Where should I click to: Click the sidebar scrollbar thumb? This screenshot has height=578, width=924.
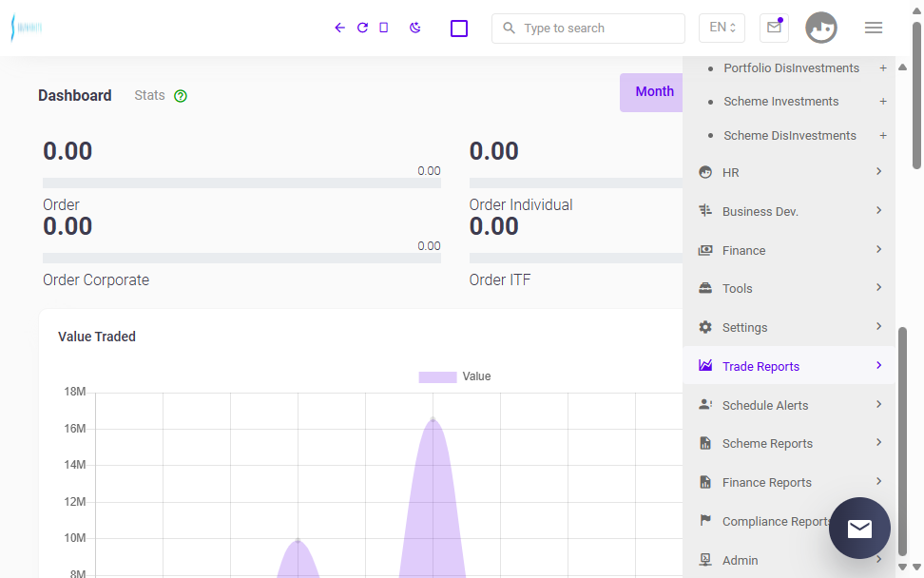(x=902, y=441)
